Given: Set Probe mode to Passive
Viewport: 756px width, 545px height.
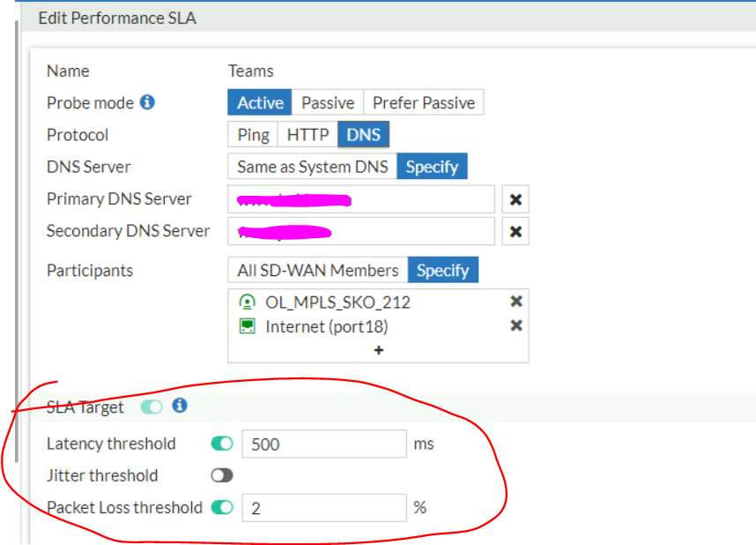Looking at the screenshot, I should [x=328, y=103].
